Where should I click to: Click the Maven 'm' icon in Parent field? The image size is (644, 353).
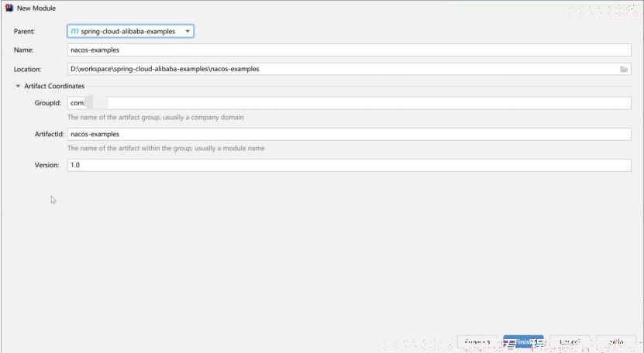click(x=74, y=31)
